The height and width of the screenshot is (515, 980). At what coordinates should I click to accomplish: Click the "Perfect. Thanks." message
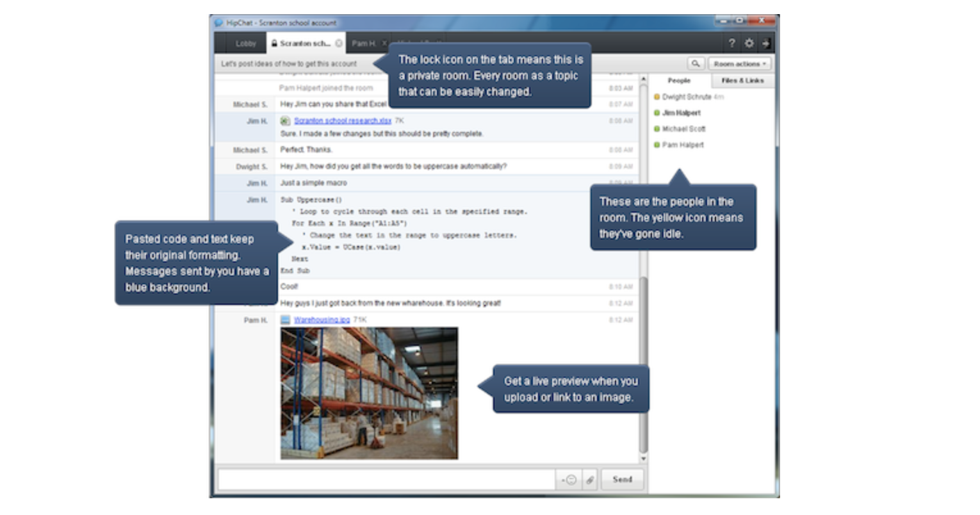306,149
